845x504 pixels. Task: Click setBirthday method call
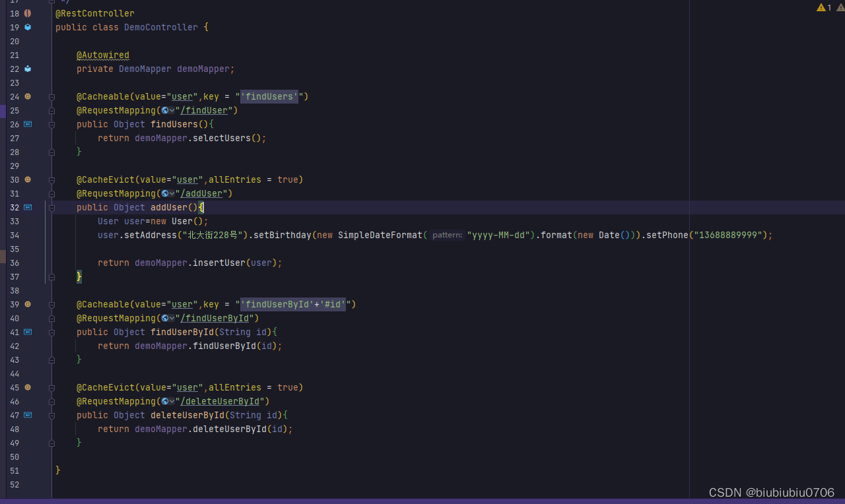pyautogui.click(x=283, y=235)
